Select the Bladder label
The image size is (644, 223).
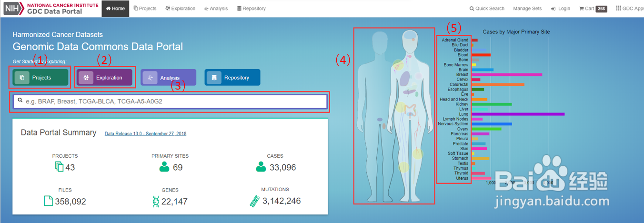[x=461, y=50]
